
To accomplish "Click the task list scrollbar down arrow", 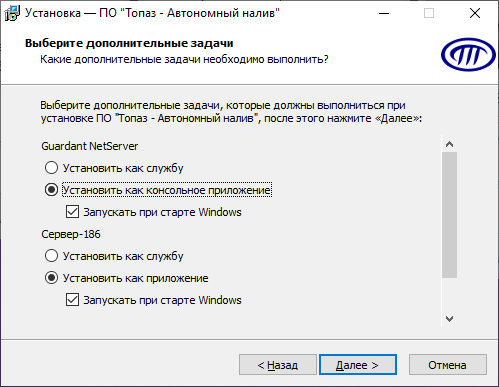I will (449, 319).
